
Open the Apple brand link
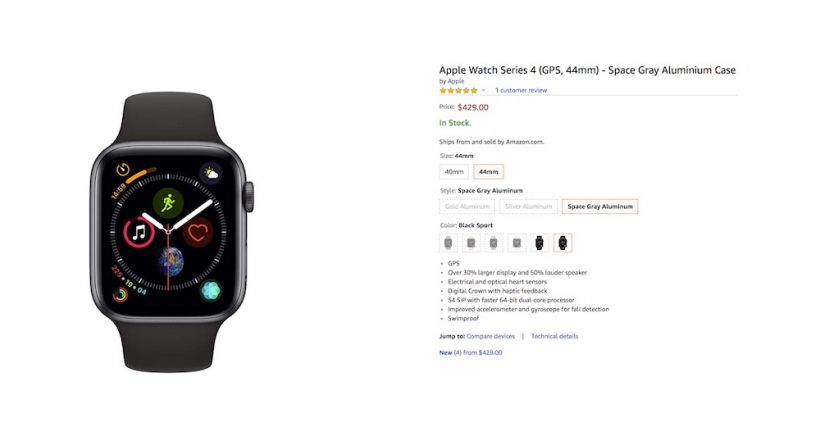pyautogui.click(x=455, y=81)
